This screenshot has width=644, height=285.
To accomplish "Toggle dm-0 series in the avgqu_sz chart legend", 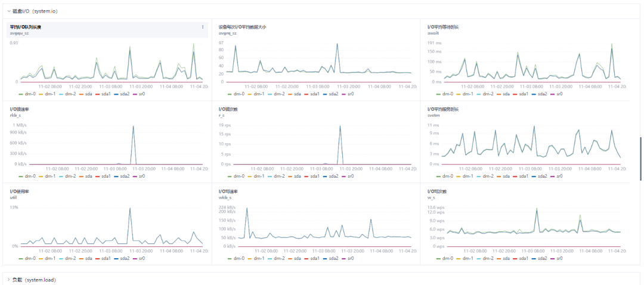I will click(28, 94).
